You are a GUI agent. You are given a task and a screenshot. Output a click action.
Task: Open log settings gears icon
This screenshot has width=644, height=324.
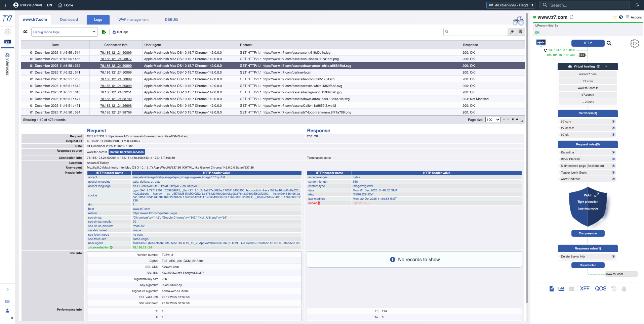pyautogui.click(x=25, y=32)
